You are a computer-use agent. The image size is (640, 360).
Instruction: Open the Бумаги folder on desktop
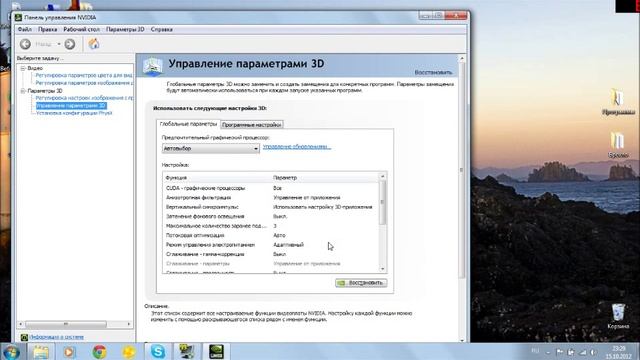point(618,145)
